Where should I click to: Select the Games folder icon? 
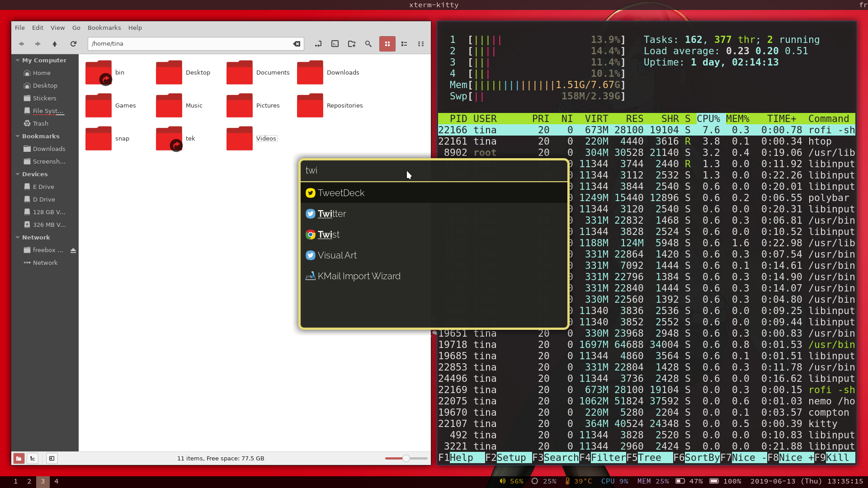point(99,105)
